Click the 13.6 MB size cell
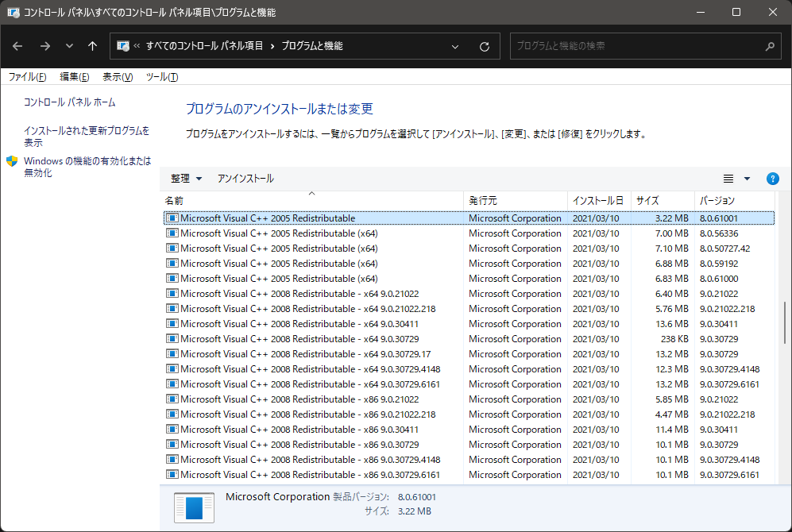 click(672, 324)
